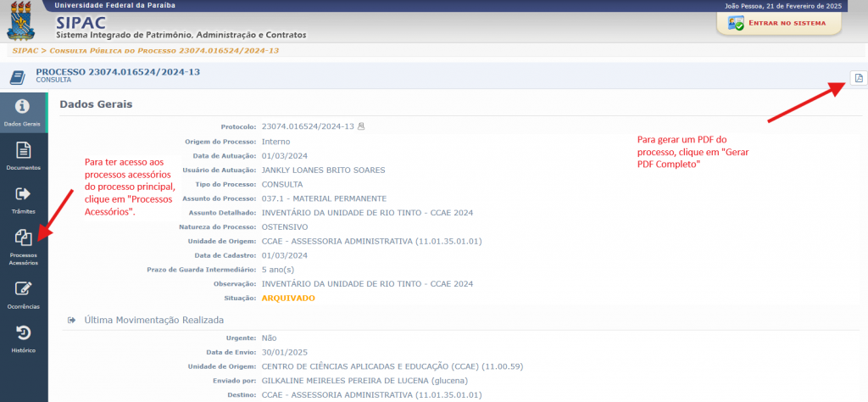This screenshot has height=402, width=868.
Task: Open Processos Acessórios in the sidebar
Action: coord(23,246)
